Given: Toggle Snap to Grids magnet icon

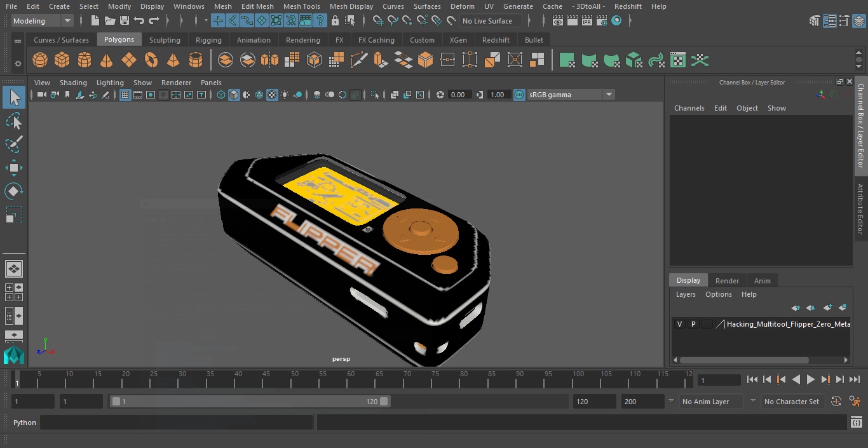Looking at the screenshot, I should [x=378, y=21].
